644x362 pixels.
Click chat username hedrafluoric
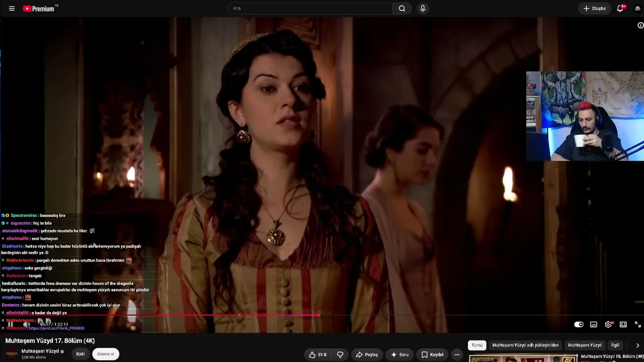14,284
